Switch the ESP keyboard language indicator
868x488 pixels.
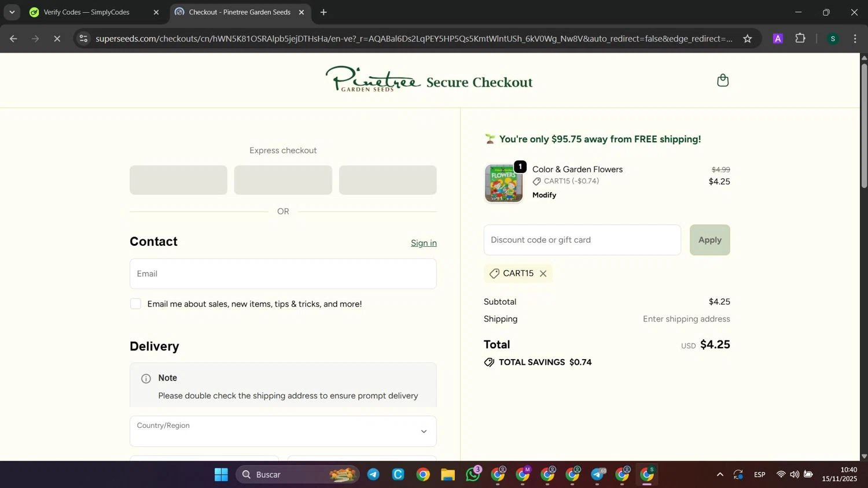(759, 475)
